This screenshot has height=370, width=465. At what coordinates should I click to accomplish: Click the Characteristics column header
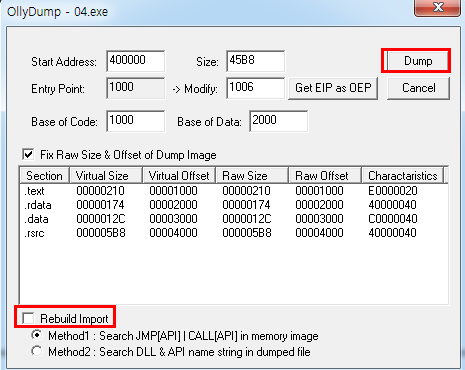403,176
